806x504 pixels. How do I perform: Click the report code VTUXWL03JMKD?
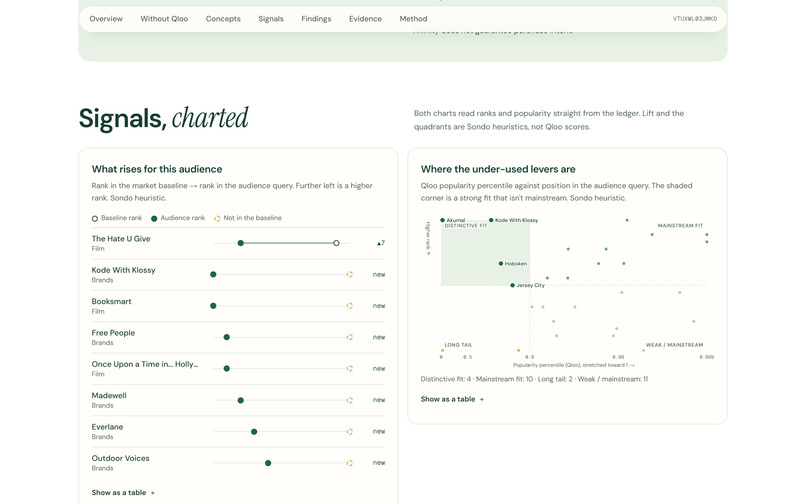click(695, 19)
